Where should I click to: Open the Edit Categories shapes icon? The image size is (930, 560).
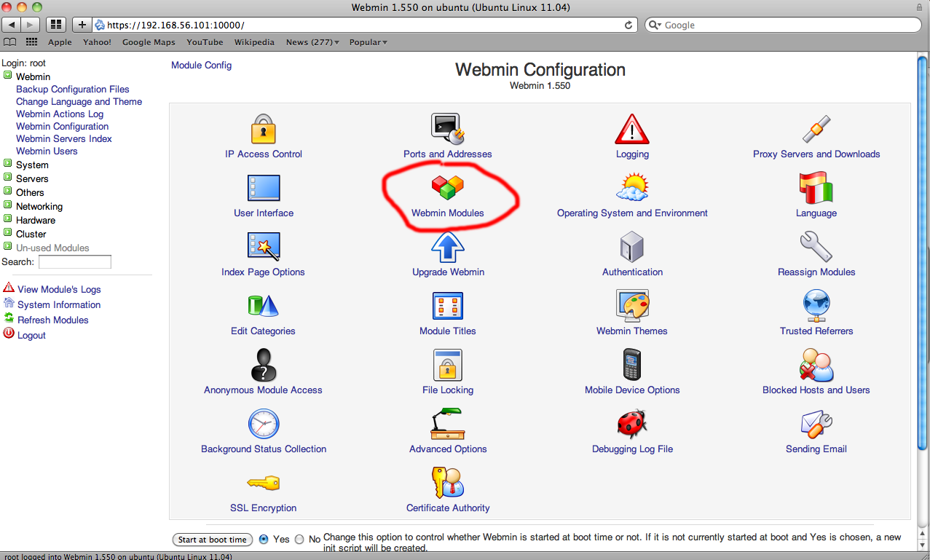pos(264,306)
